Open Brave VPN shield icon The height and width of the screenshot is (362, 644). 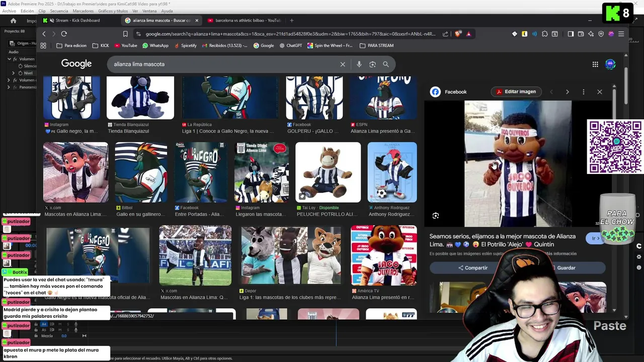point(601,34)
